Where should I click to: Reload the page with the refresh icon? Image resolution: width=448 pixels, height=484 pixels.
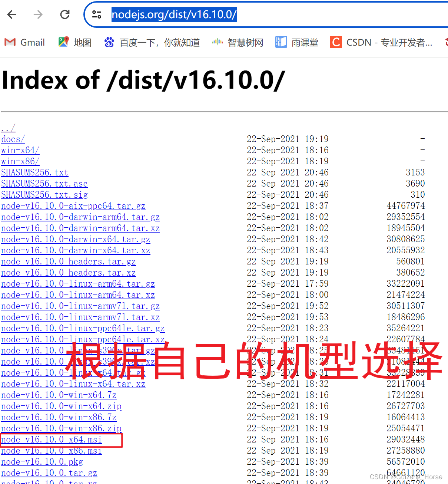pyautogui.click(x=64, y=14)
